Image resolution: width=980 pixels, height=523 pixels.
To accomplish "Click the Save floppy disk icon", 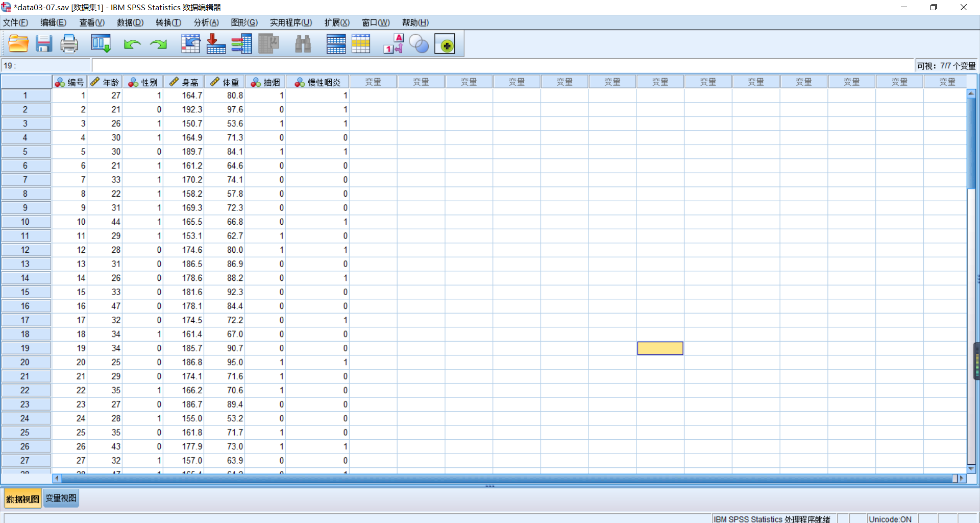I will (x=44, y=44).
